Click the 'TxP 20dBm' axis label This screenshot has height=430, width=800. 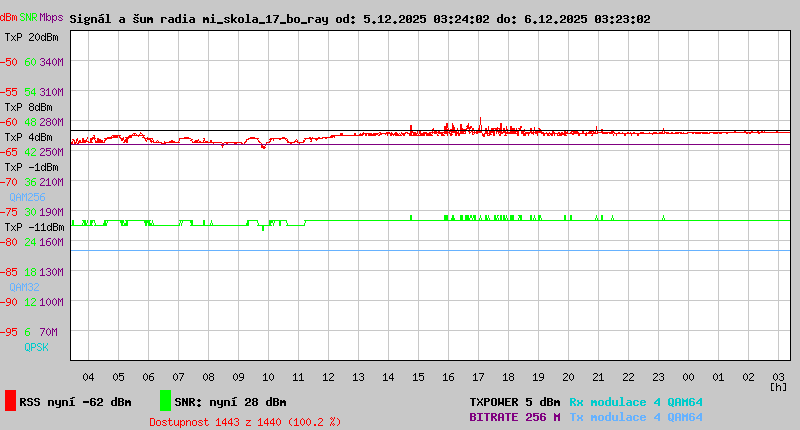coord(32,37)
